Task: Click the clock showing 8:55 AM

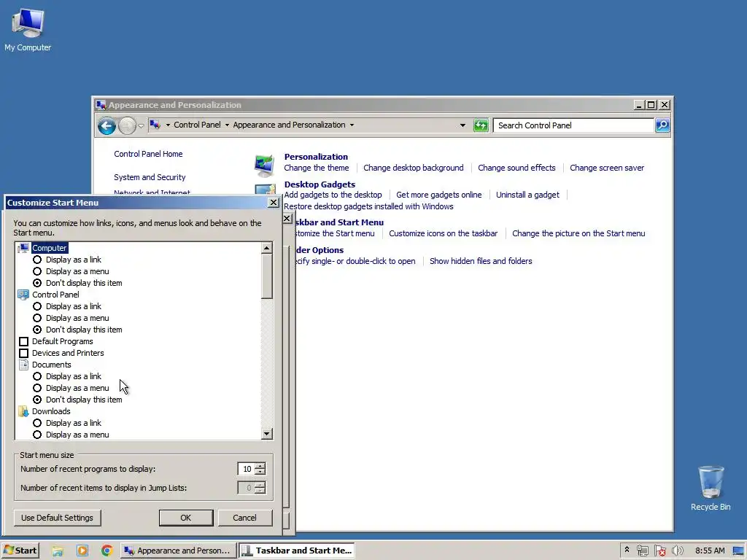Action: pos(710,551)
